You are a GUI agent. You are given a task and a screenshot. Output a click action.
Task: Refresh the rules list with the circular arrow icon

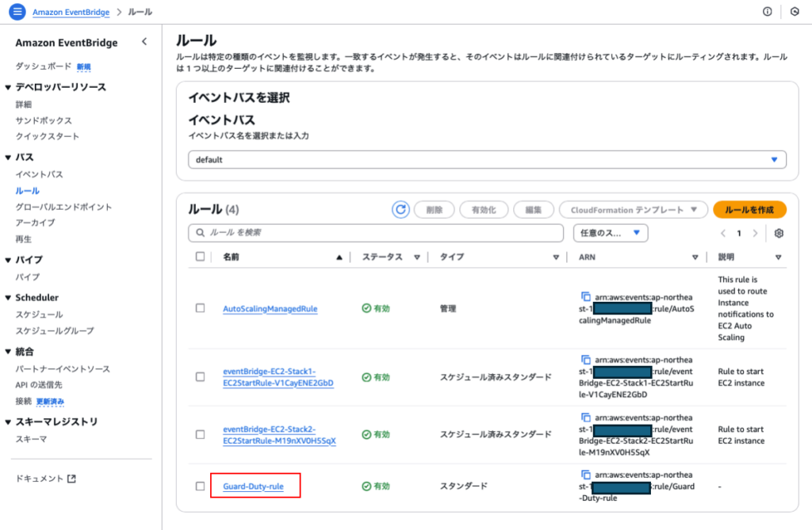(x=400, y=209)
